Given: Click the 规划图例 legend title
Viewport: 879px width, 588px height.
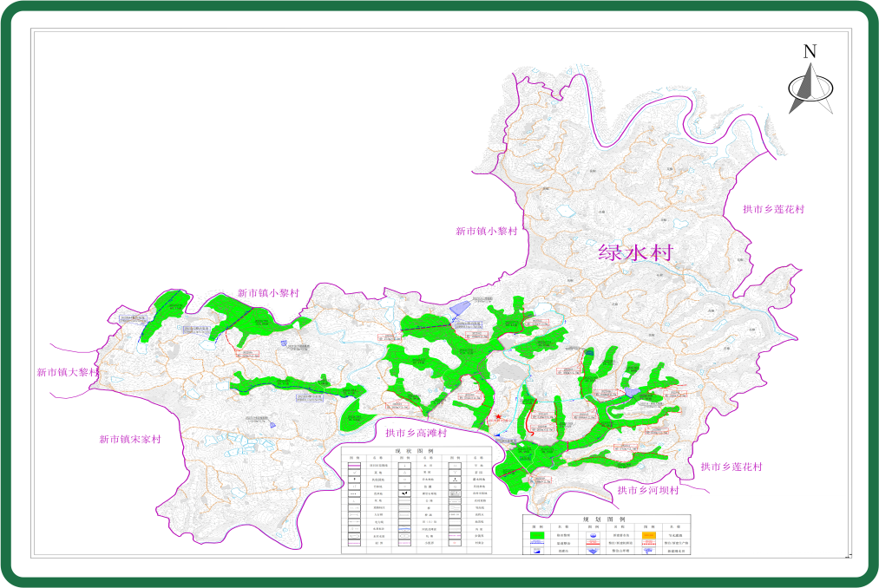Looking at the screenshot, I should (x=605, y=519).
